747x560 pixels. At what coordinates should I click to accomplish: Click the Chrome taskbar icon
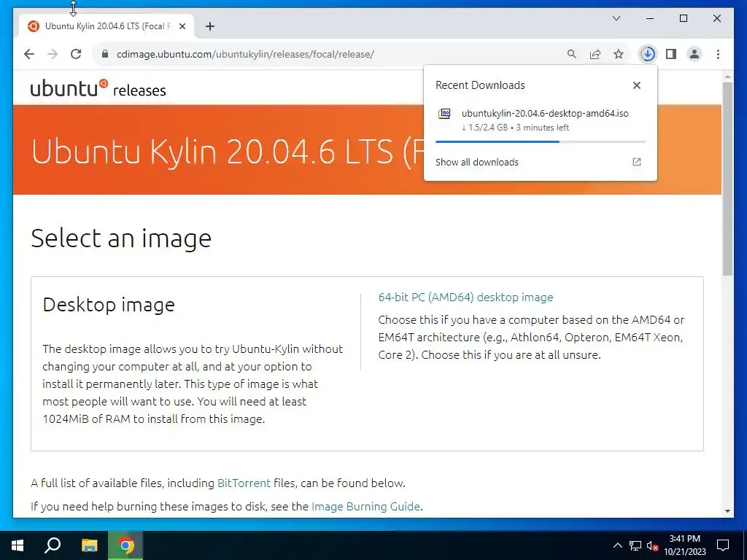click(125, 545)
